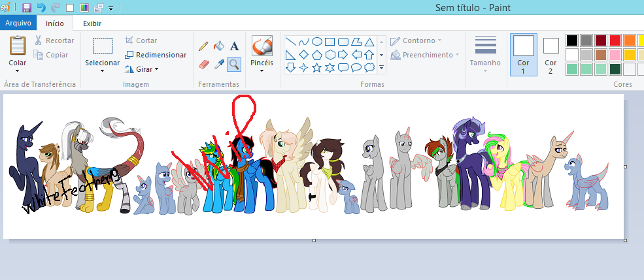Viewport: 644px width, 280px height.
Task: Select Cor 2 background color
Action: pyautogui.click(x=551, y=55)
